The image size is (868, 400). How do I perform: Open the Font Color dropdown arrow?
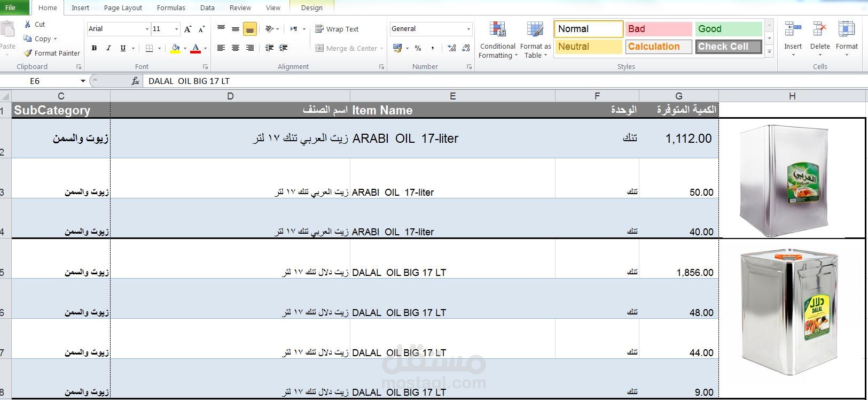[205, 48]
